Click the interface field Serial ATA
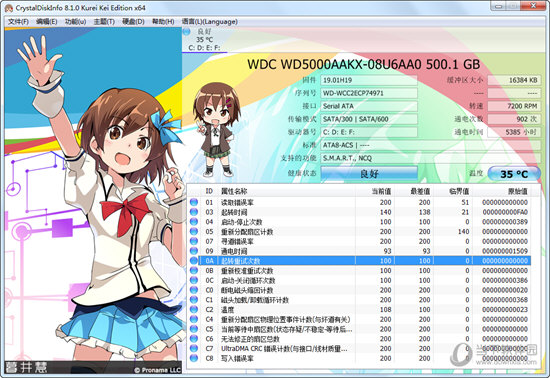This screenshot has width=550, height=378. pyautogui.click(x=369, y=106)
